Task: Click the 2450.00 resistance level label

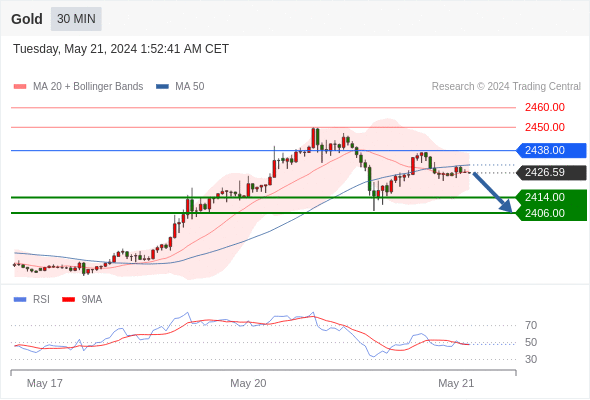Action: pos(544,128)
